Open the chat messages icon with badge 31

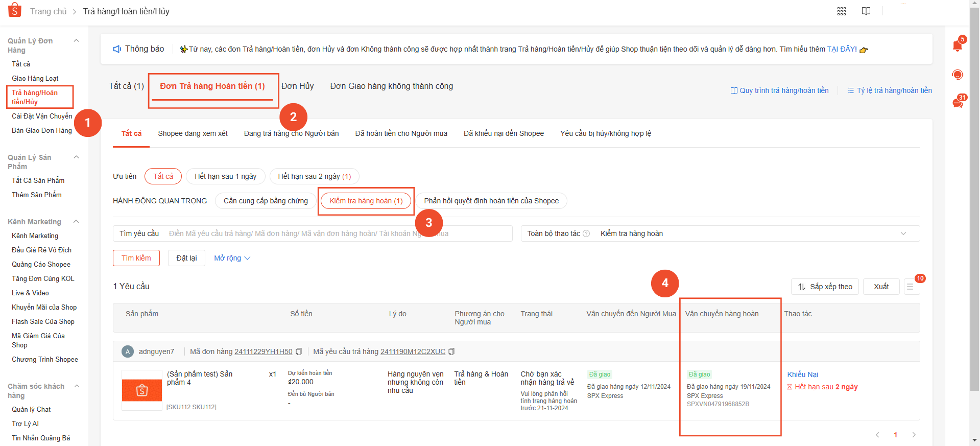[x=958, y=103]
